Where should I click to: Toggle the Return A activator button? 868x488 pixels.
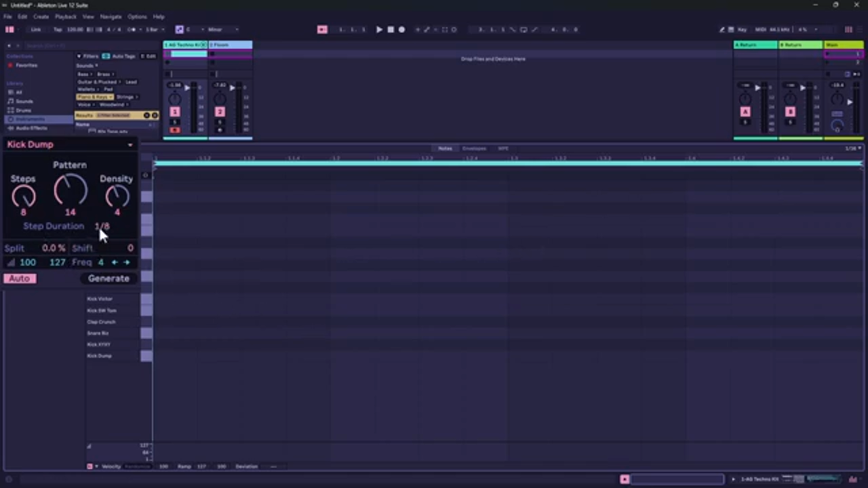click(x=745, y=112)
